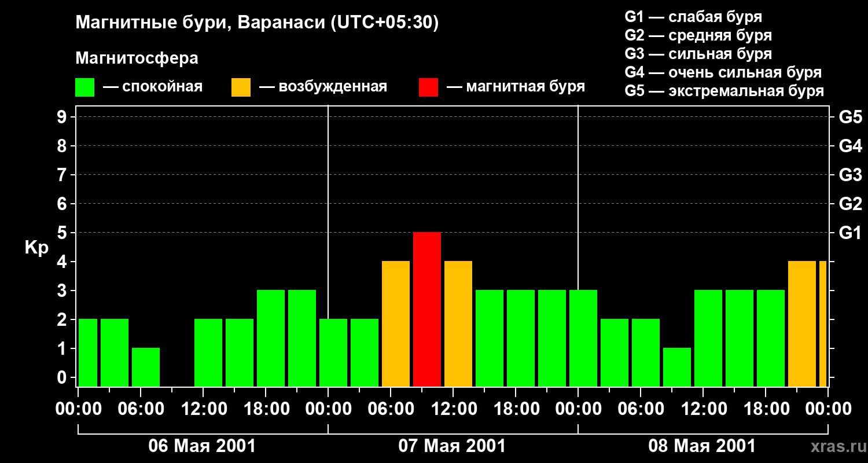
Task: Click the title 'Магнитные бури, Варанаси (UTC+05:30)'
Action: 257,23
